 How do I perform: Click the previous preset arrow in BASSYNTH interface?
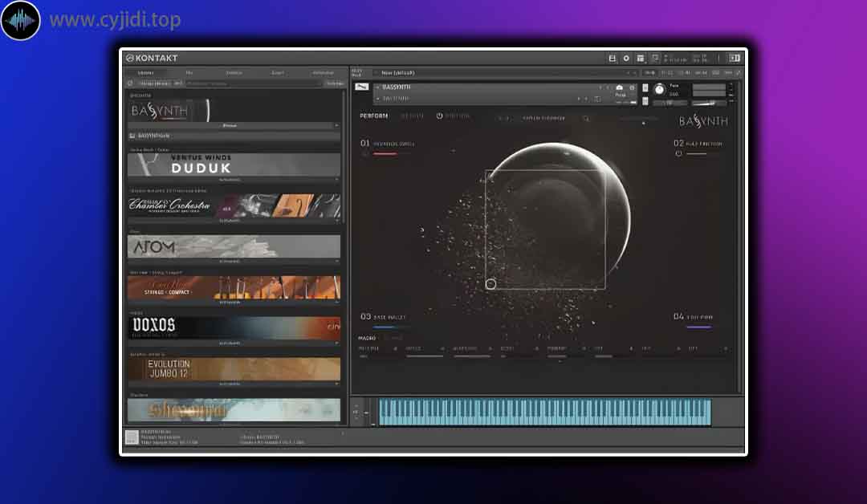pos(499,118)
